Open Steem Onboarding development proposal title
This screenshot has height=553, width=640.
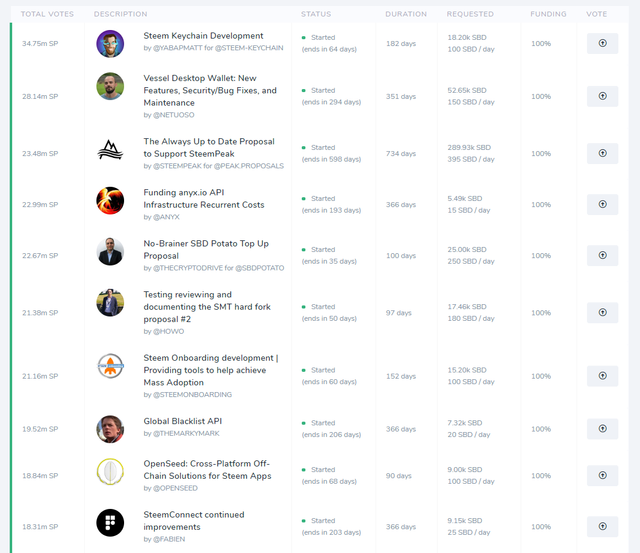coord(211,370)
